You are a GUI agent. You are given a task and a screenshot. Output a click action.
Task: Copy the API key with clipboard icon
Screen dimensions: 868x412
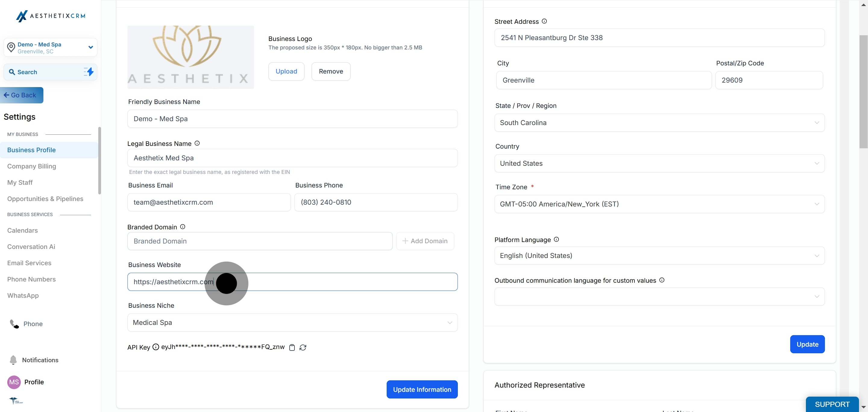click(x=292, y=347)
